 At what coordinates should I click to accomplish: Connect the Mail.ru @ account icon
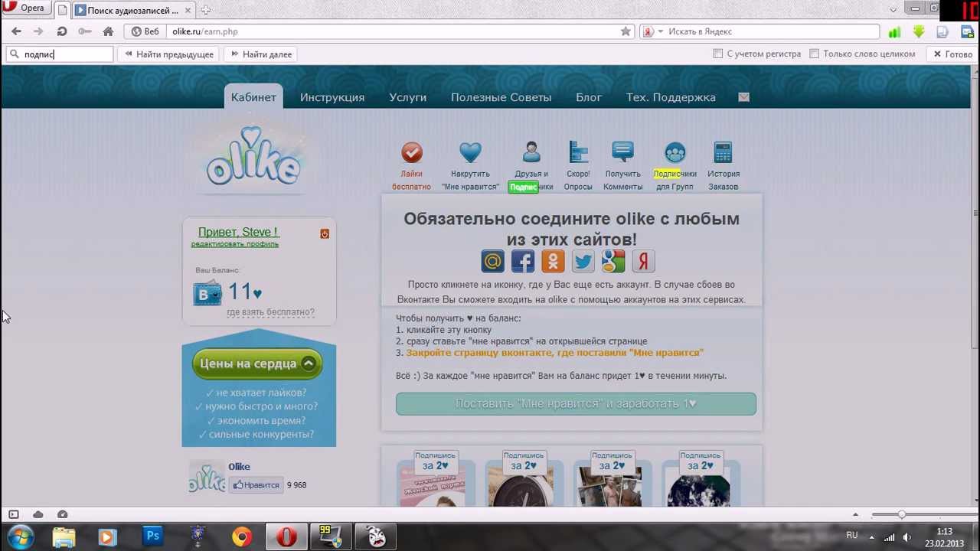[x=492, y=261]
